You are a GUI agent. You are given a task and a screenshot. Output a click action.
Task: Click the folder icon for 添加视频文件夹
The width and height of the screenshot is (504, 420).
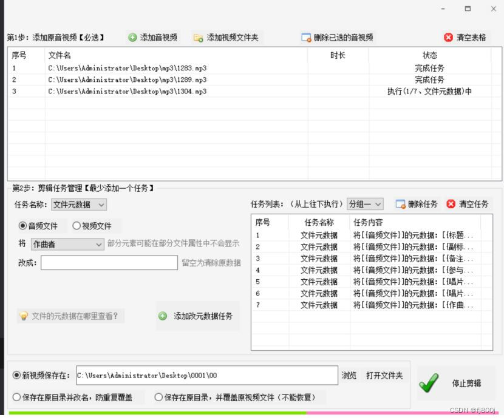pos(198,38)
